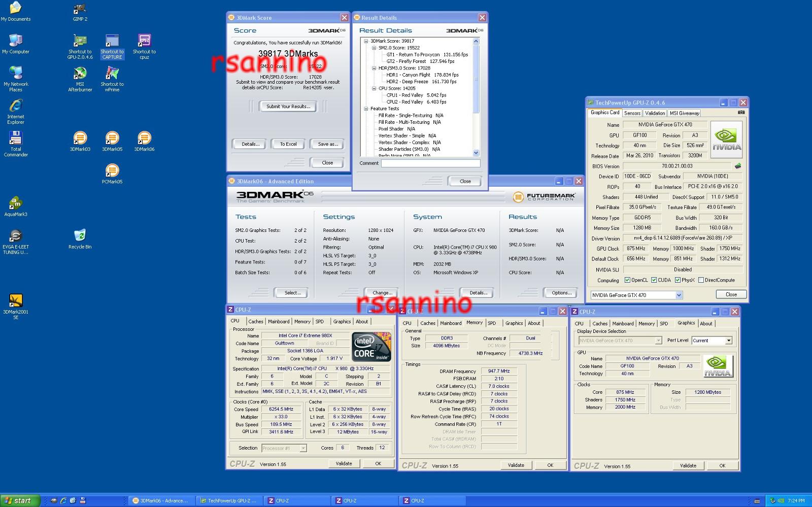Open My Documents desktop icon
This screenshot has width=812, height=507.
click(x=16, y=12)
